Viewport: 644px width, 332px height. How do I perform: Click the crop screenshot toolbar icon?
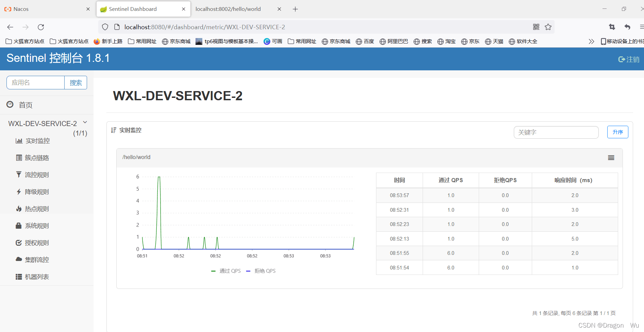(612, 27)
